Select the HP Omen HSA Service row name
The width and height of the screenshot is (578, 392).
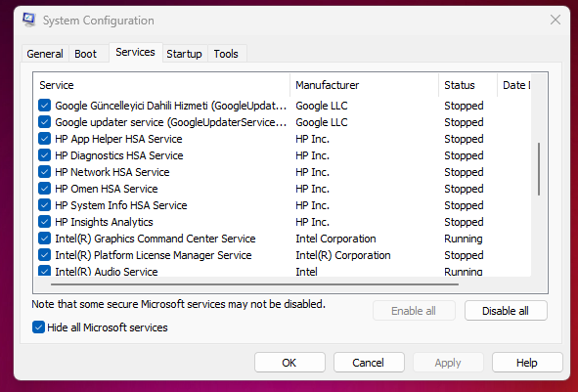(x=107, y=189)
